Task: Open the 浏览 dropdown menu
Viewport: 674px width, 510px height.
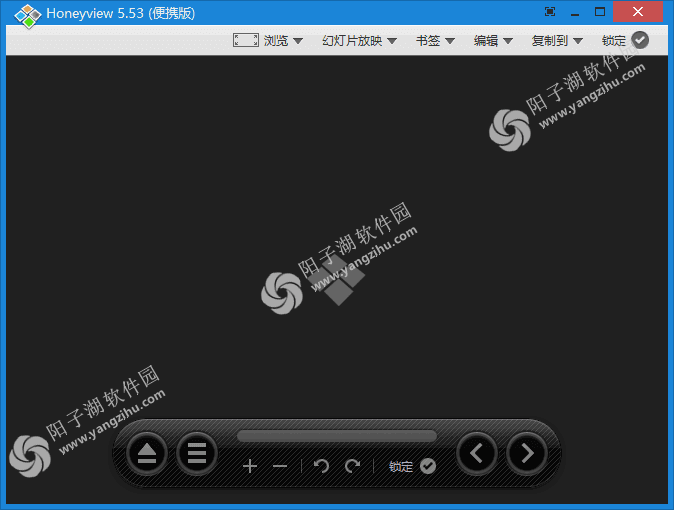Action: pos(283,41)
